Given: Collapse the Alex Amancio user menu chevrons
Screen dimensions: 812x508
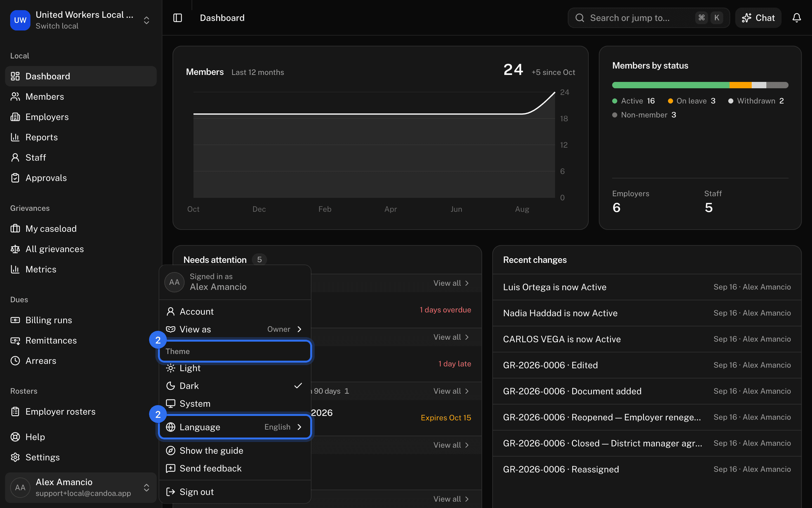Looking at the screenshot, I should (146, 488).
